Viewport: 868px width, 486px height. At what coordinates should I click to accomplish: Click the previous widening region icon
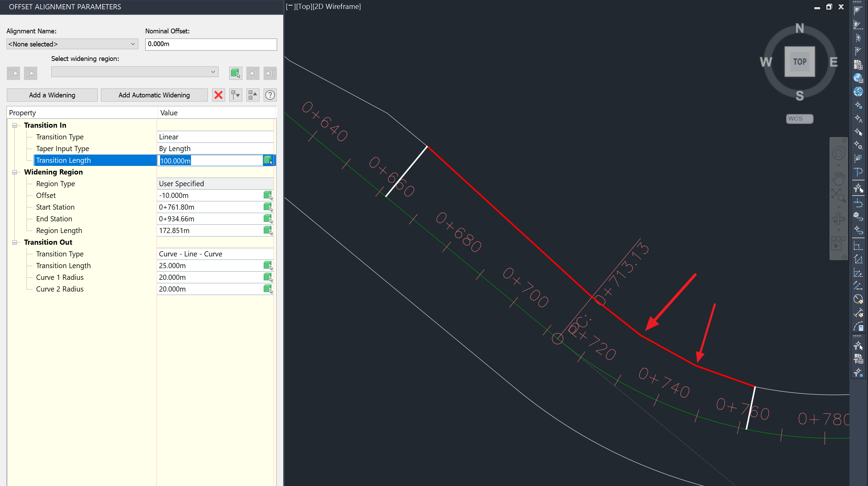(x=30, y=72)
